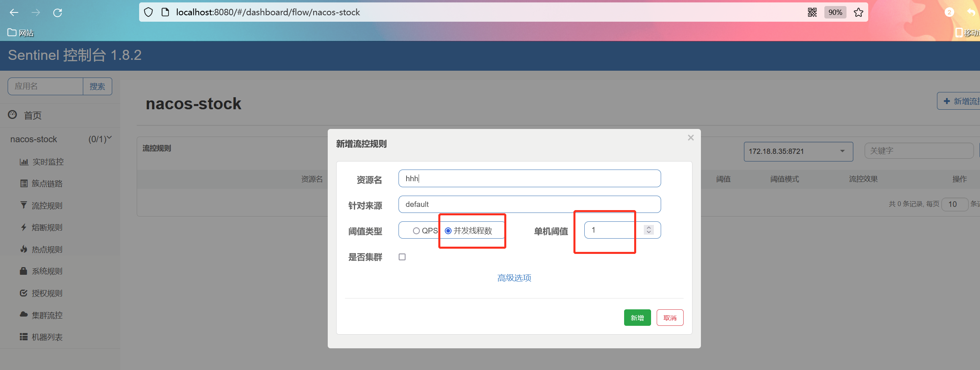Click the 热点规则 flame icon

24,249
